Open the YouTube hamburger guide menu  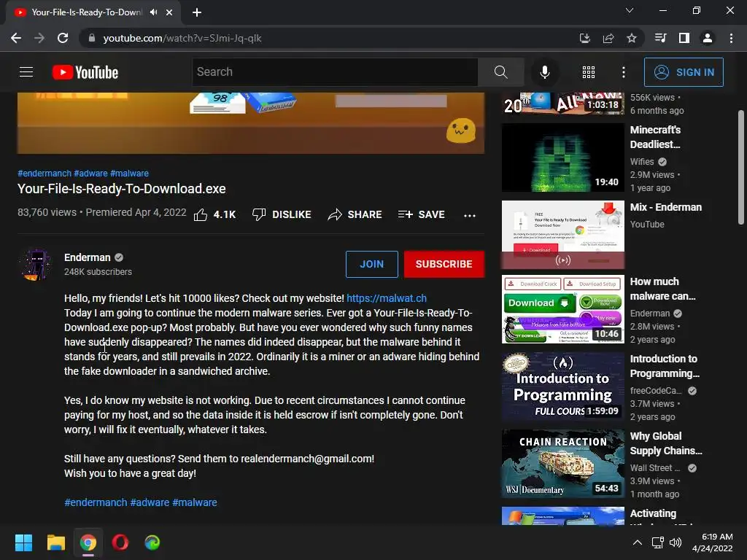tap(26, 72)
